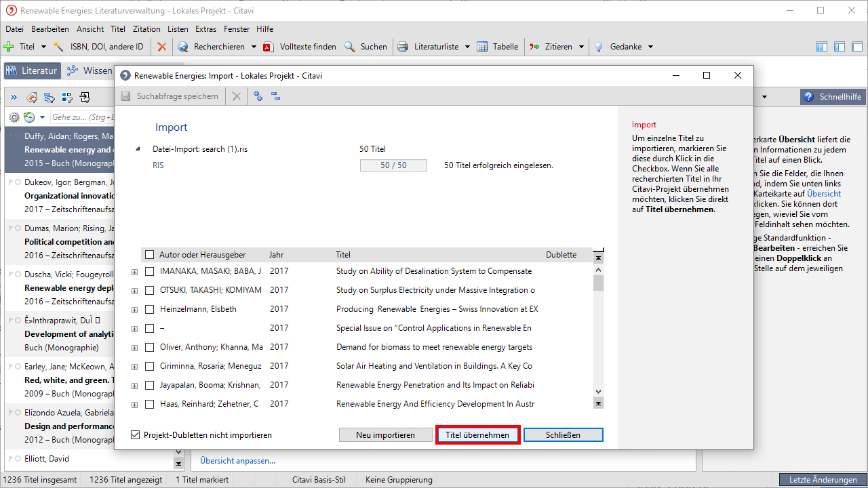Click the Titel übernehmen button

tap(477, 435)
